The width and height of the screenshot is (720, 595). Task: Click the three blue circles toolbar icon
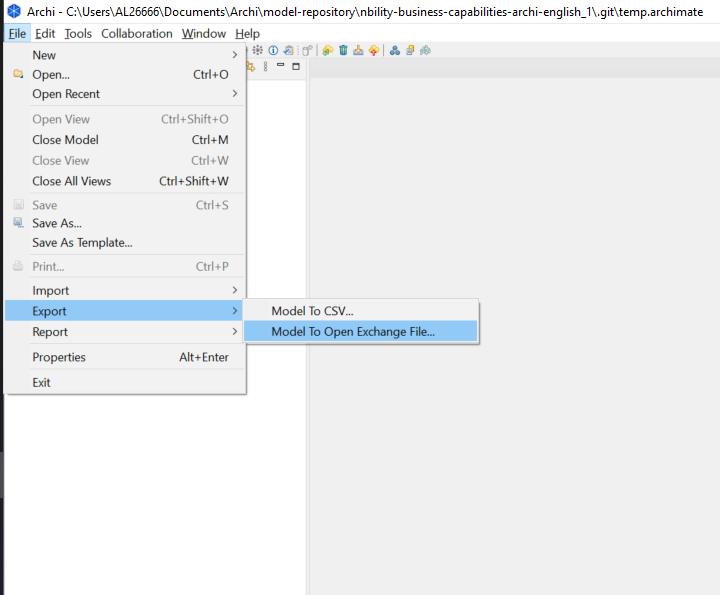tap(395, 50)
